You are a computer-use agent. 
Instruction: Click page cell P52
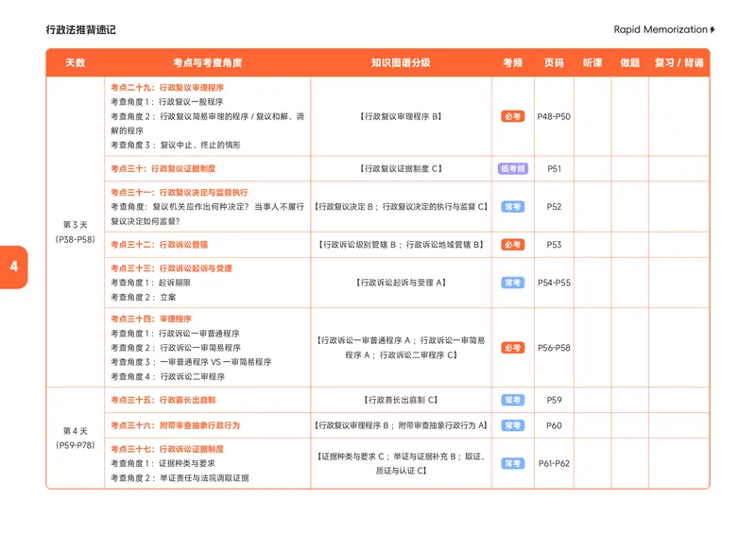(x=554, y=207)
